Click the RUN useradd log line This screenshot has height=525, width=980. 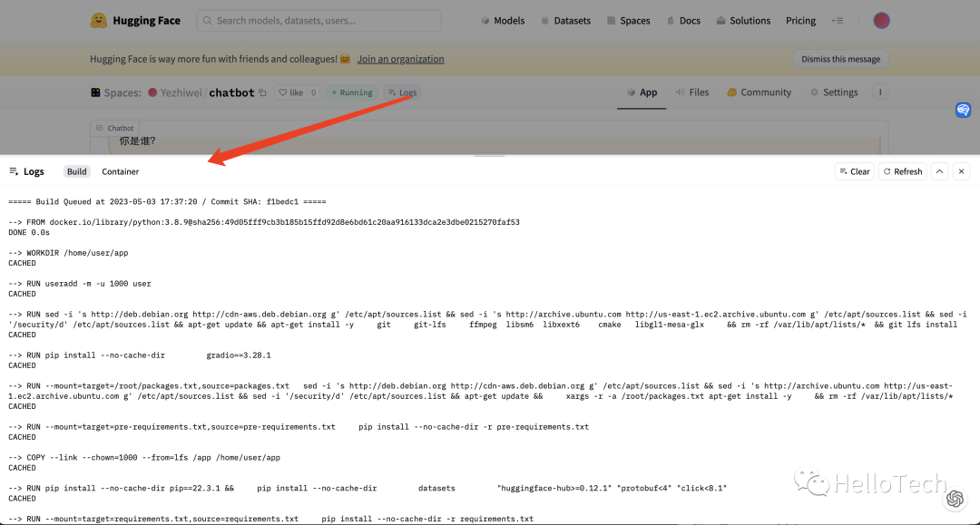pos(79,284)
